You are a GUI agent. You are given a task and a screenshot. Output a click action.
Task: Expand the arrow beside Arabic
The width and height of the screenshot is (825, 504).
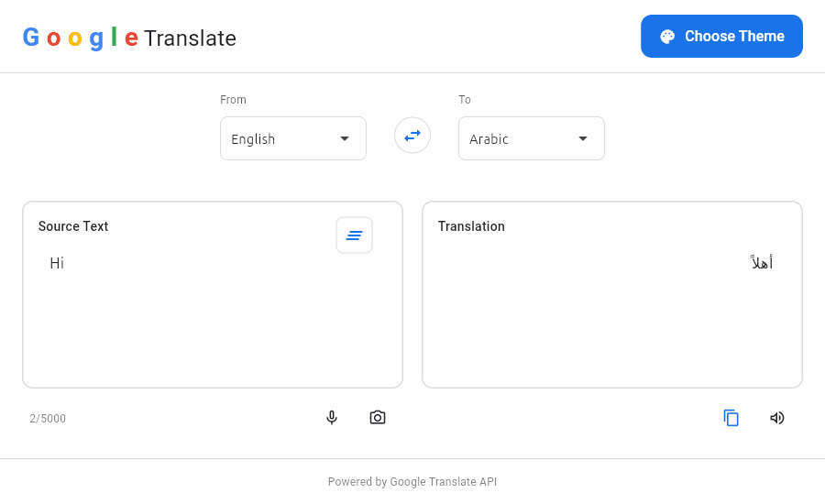pos(583,138)
